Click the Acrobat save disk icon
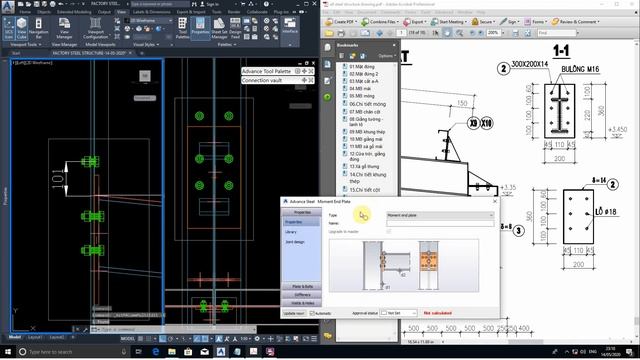The image size is (640, 360). click(x=353, y=33)
